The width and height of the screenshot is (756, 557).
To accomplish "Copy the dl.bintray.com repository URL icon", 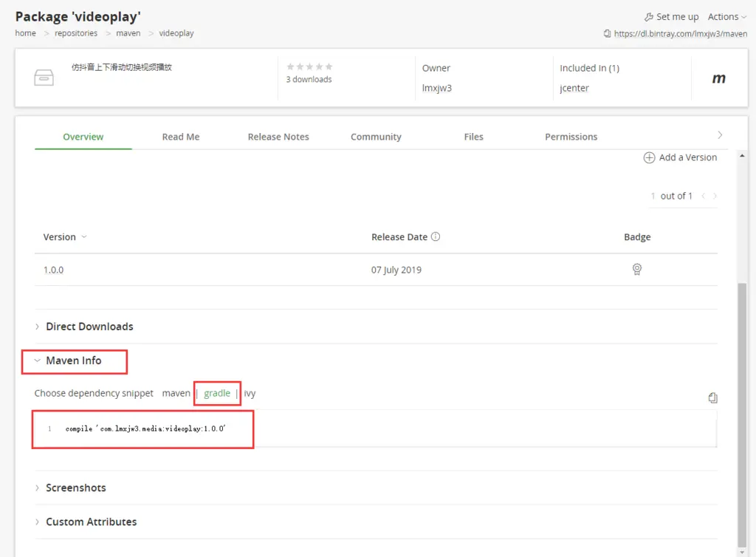I will (608, 34).
